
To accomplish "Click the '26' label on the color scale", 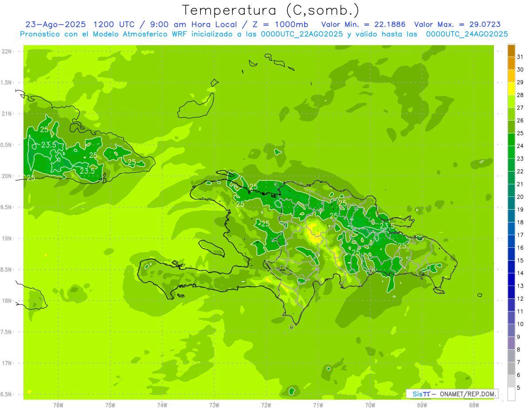I will pos(520,121).
